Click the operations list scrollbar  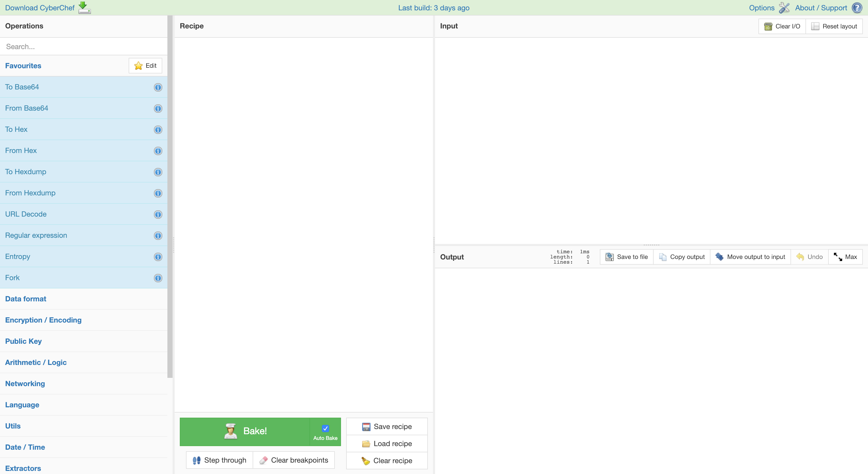(x=170, y=196)
